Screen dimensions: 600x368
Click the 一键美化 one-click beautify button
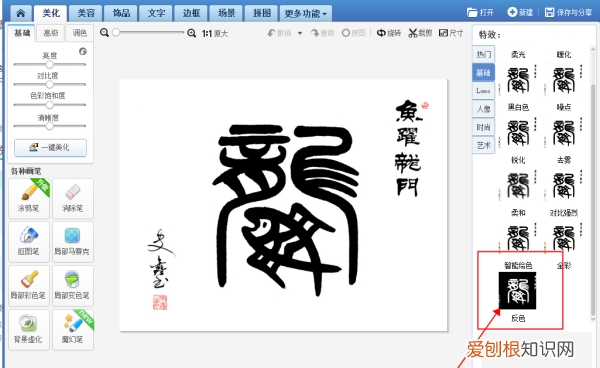coord(50,148)
